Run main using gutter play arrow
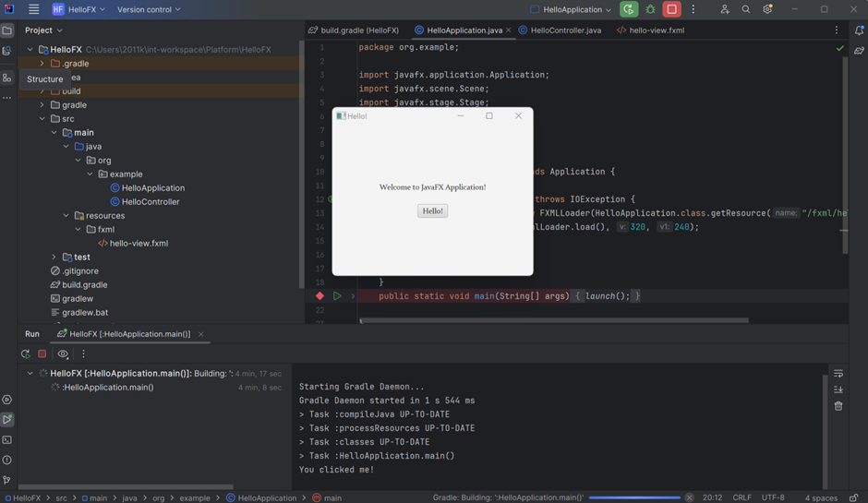The height and width of the screenshot is (503, 868). (337, 296)
